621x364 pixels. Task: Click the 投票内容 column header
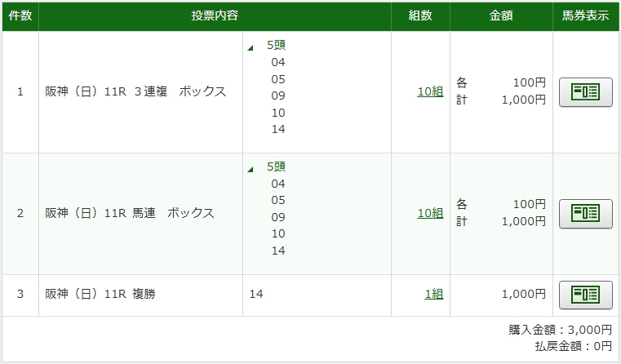(215, 16)
